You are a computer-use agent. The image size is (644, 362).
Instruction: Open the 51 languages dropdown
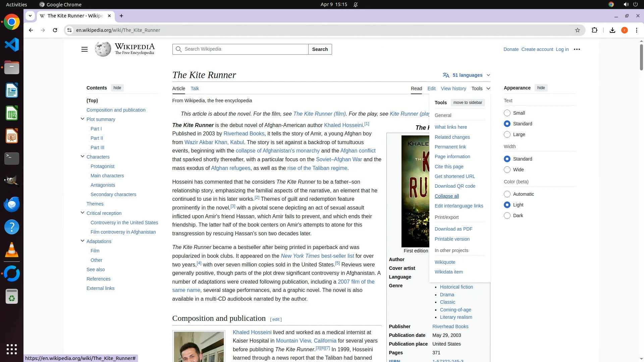coord(466,75)
